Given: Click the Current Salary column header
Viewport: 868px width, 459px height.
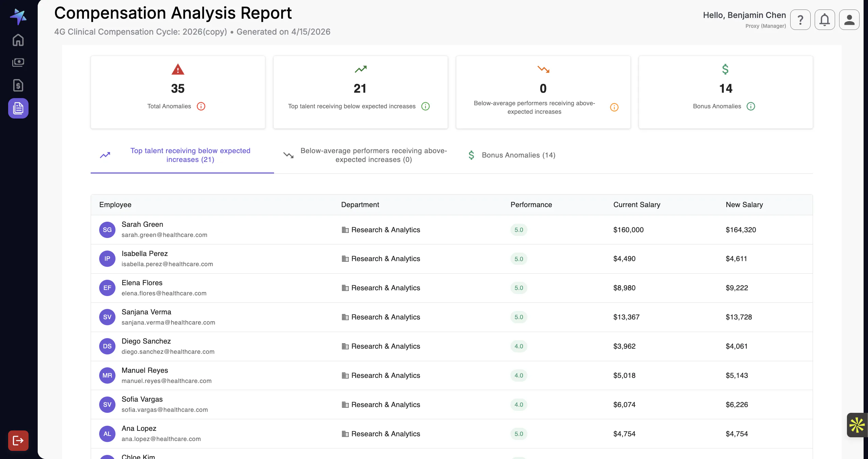Looking at the screenshot, I should point(637,205).
